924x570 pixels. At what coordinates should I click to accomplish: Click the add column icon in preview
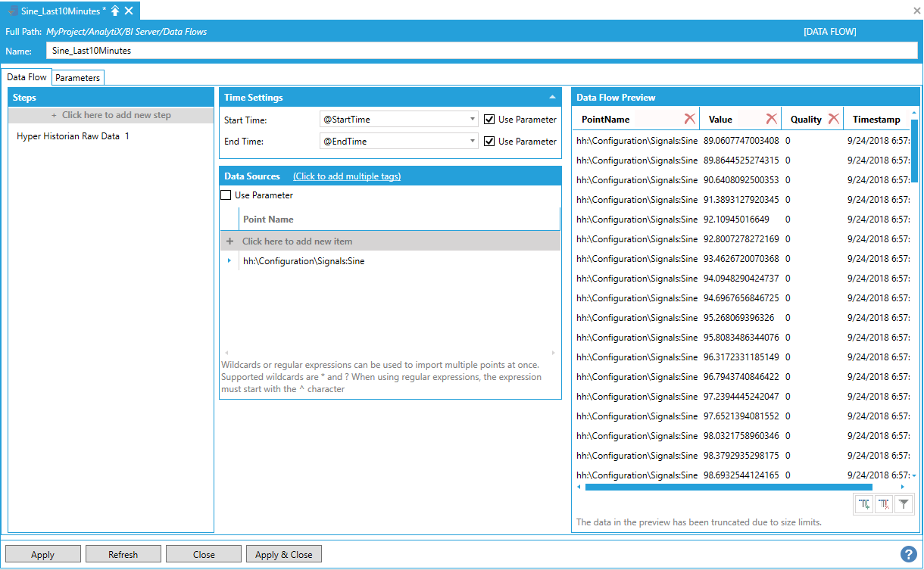[x=864, y=504]
